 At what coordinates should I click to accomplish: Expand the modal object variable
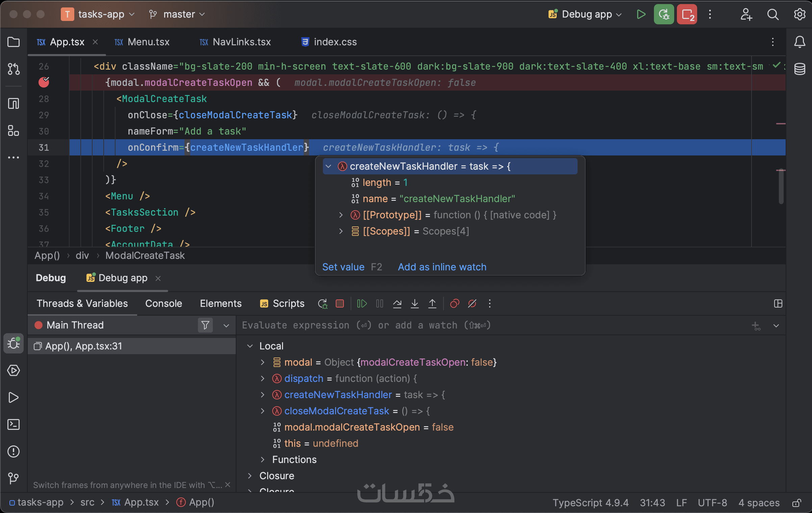262,362
